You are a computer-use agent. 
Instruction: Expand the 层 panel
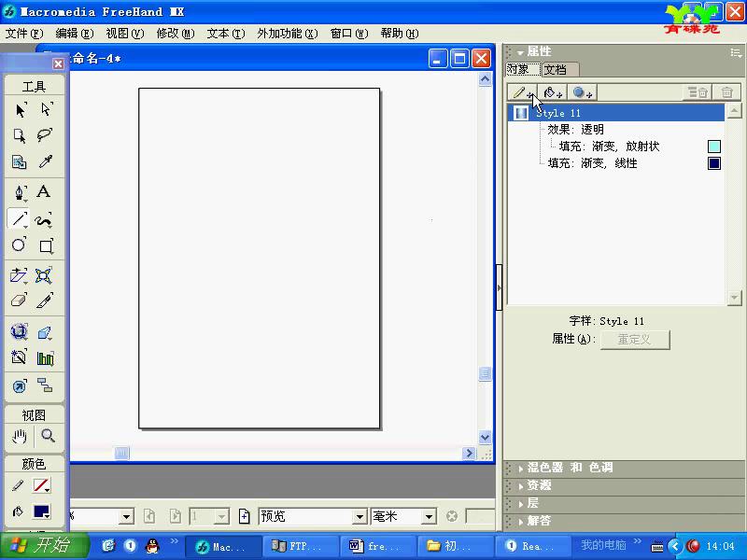521,504
